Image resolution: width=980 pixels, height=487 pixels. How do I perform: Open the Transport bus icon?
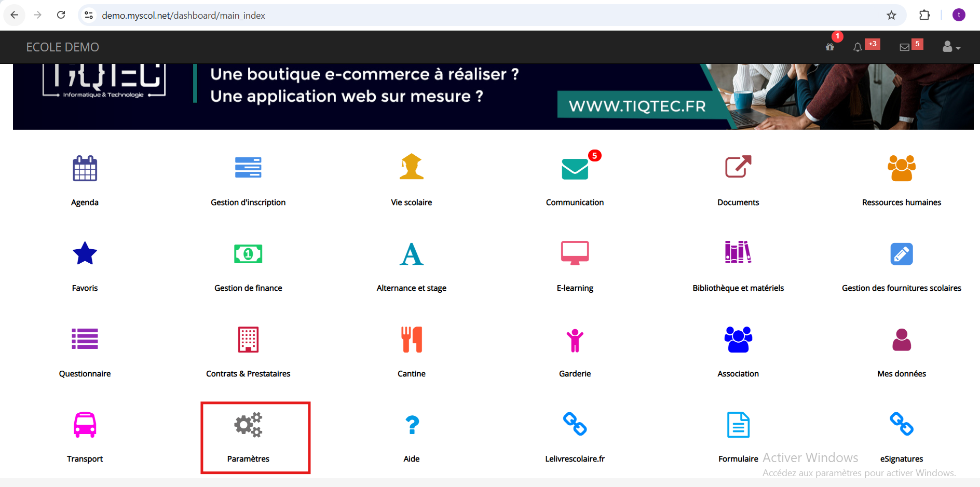coord(85,425)
